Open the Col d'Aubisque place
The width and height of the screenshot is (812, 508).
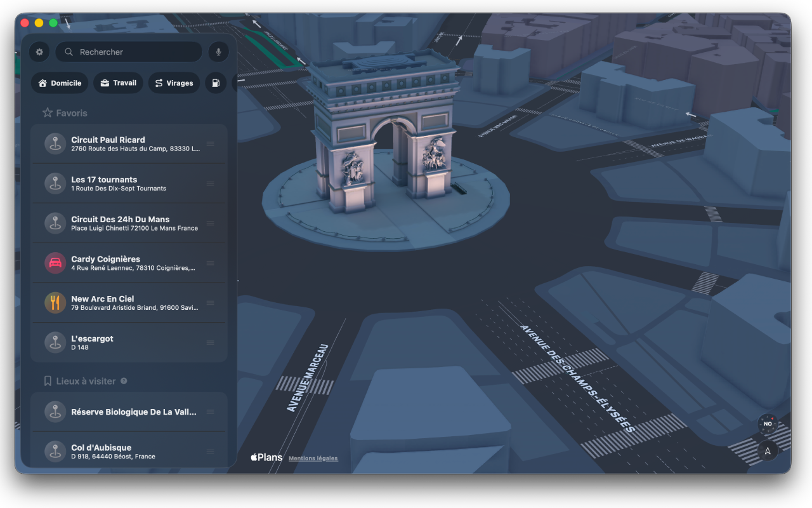(x=129, y=450)
